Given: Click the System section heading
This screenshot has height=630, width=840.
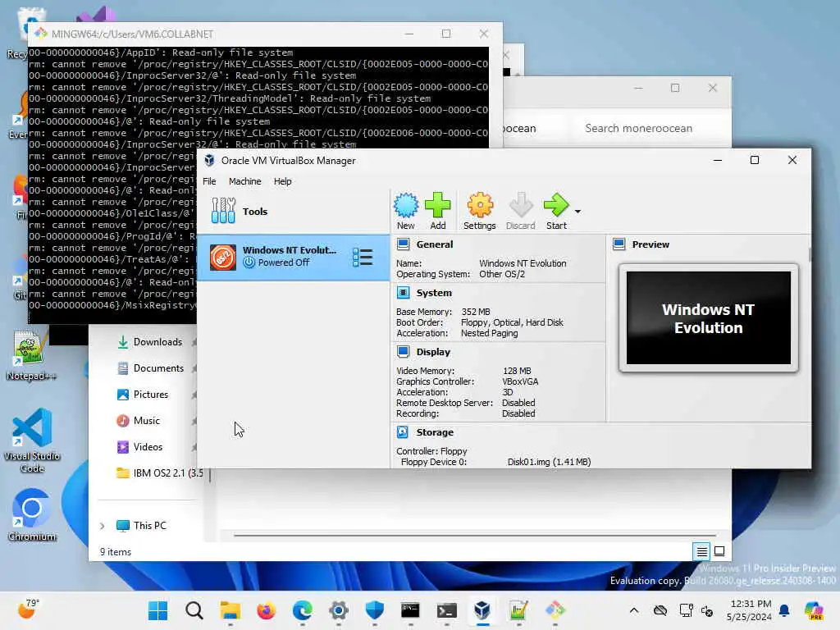Looking at the screenshot, I should tap(434, 293).
